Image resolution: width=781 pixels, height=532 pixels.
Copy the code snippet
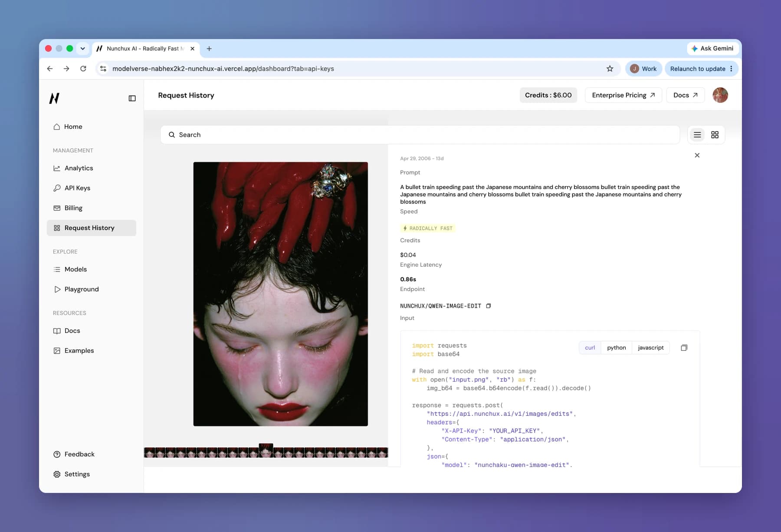point(684,348)
